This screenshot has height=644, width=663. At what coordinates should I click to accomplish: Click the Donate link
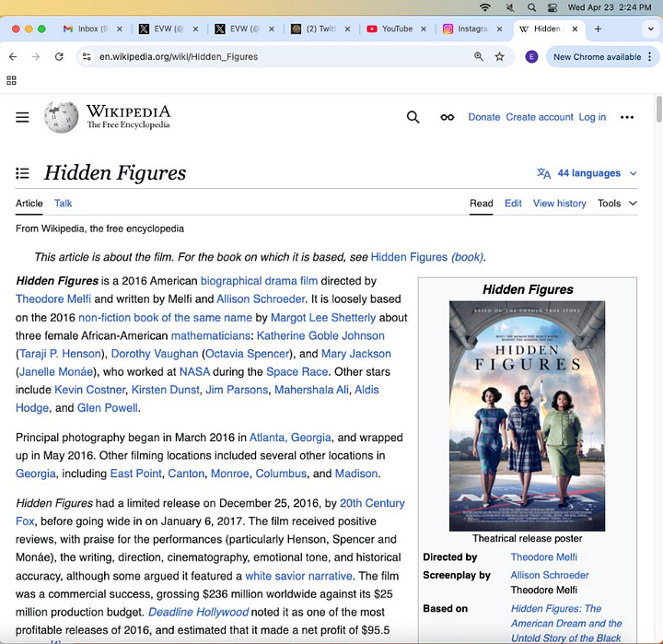point(483,117)
